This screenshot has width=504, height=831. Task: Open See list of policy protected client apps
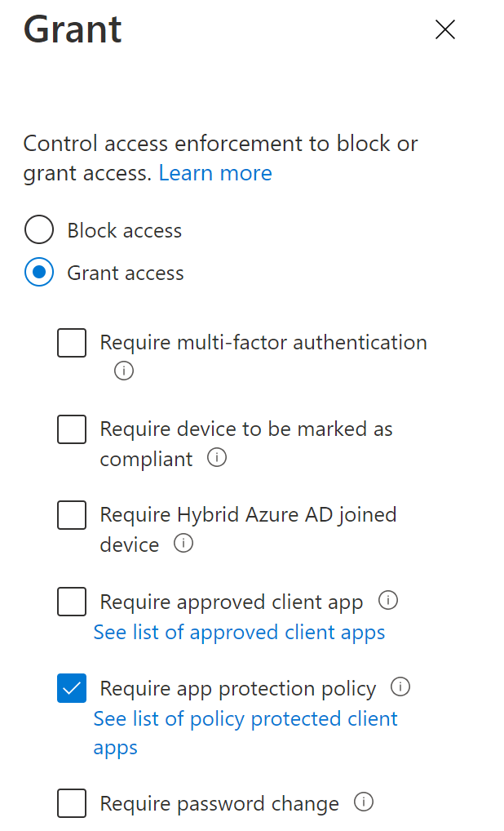(x=245, y=718)
